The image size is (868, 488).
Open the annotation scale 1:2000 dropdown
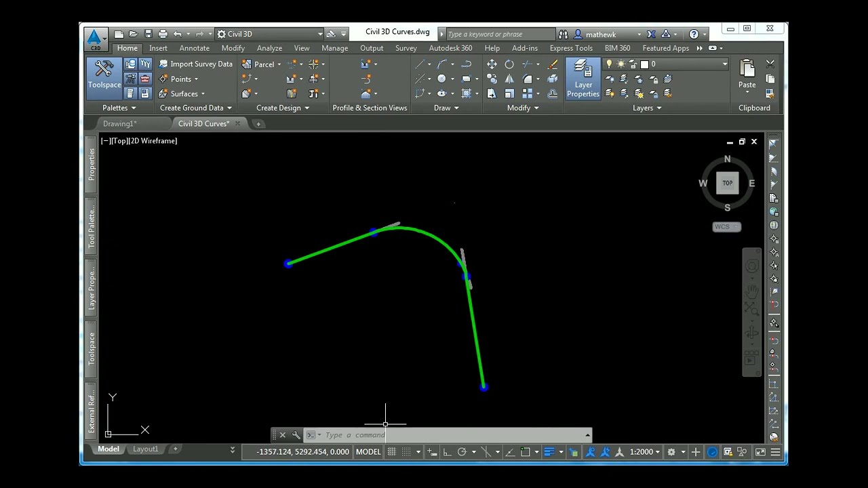tap(644, 452)
